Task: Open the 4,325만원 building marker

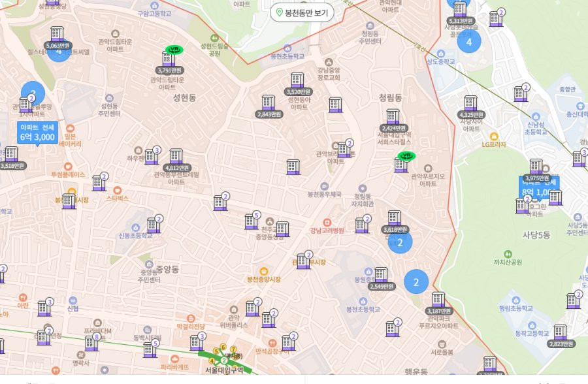Action: [x=470, y=104]
